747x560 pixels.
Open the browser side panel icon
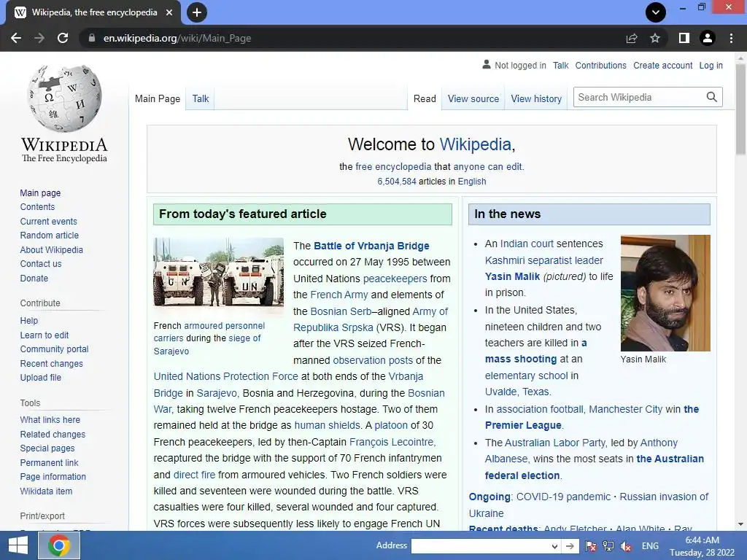click(x=684, y=38)
